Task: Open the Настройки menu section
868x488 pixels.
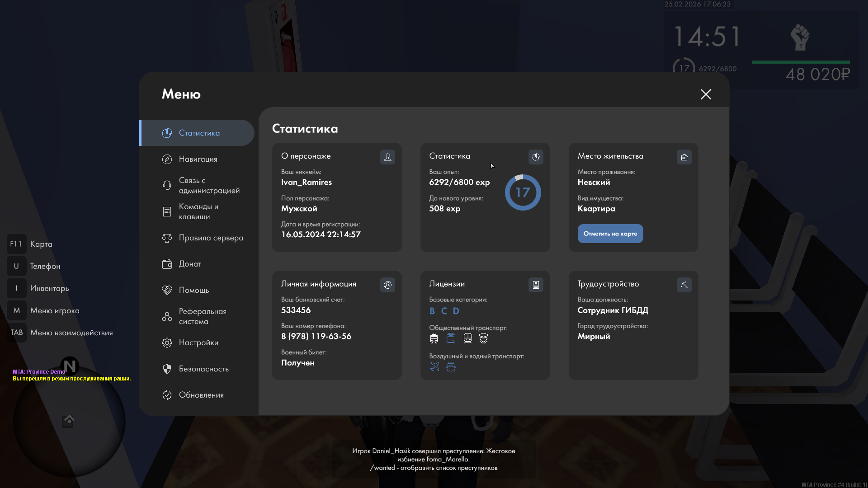Action: point(198,343)
